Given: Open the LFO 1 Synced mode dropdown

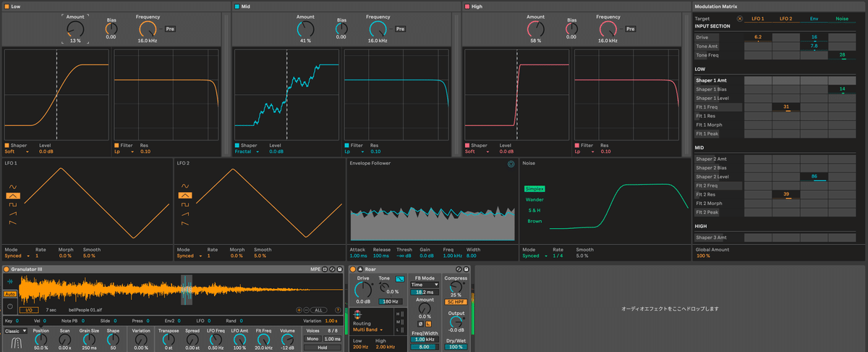Looking at the screenshot, I should 18,256.
